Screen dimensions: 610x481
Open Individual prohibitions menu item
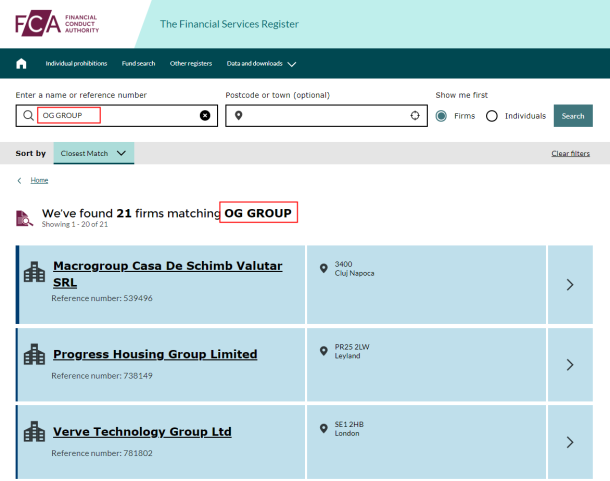coord(76,63)
